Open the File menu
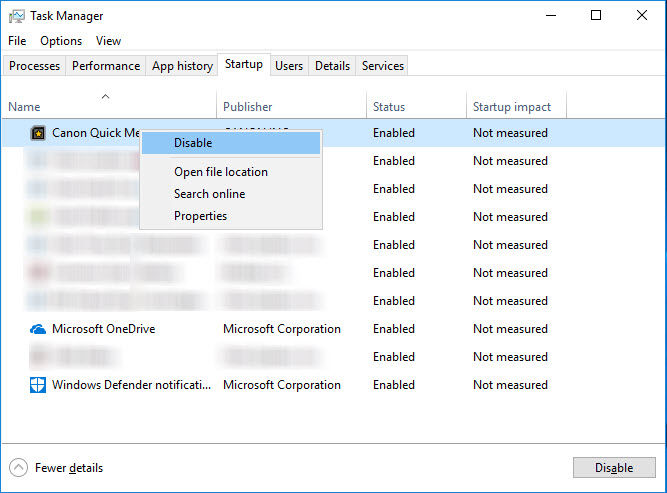 point(17,41)
